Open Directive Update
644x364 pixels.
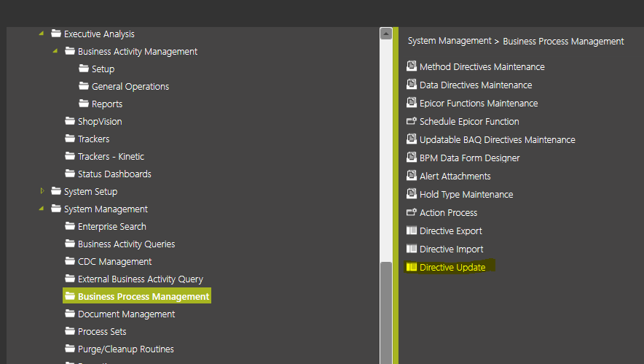(452, 267)
